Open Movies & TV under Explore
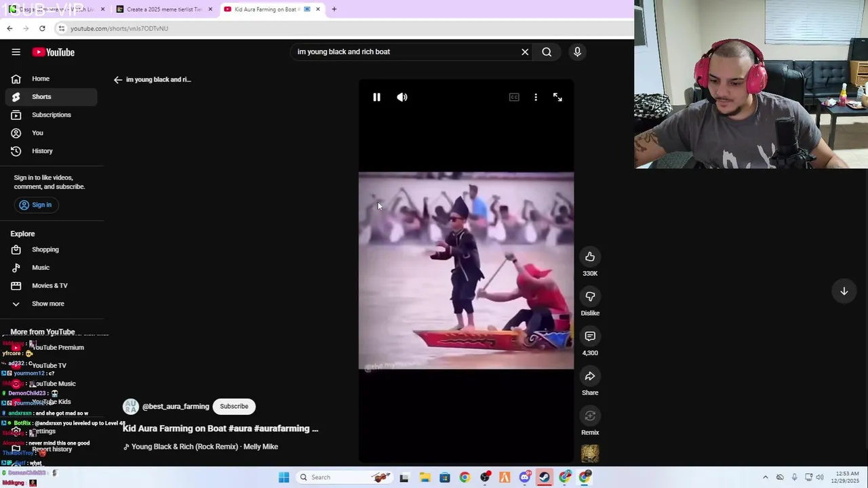The width and height of the screenshot is (868, 488). coord(51,285)
